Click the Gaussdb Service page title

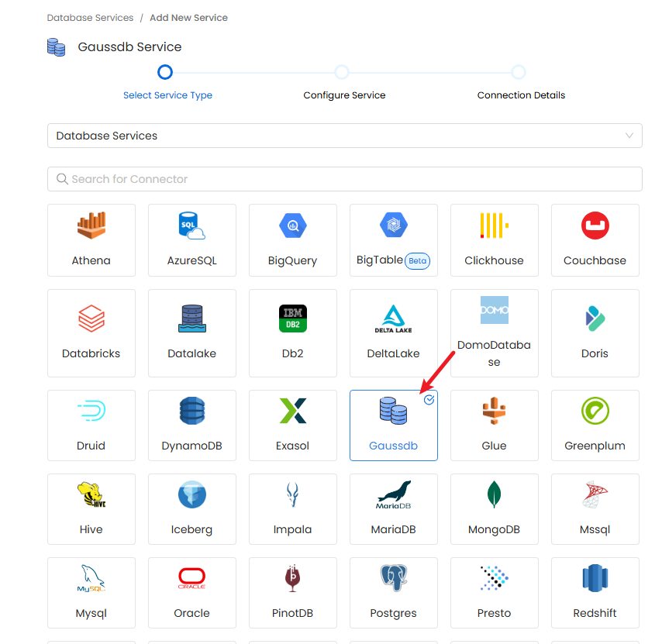click(x=129, y=46)
